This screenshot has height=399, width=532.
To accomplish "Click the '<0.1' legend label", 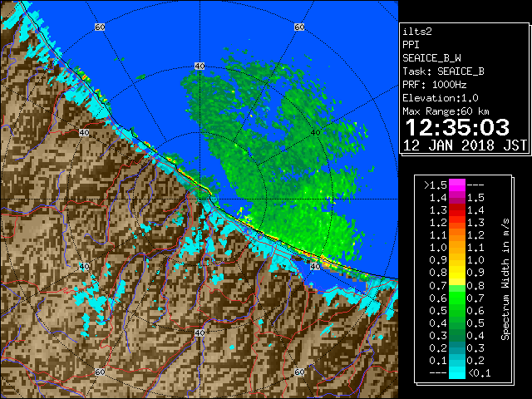I will click(x=479, y=373).
